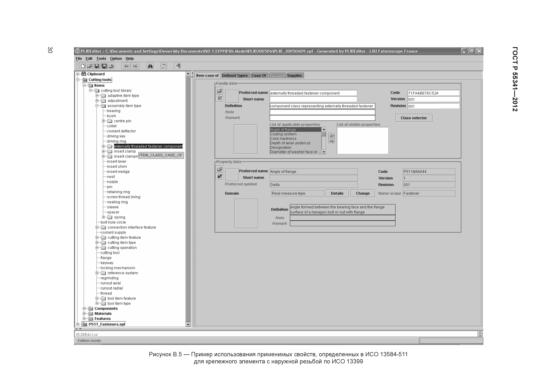Open the Help menu
555x392 pixels.
click(130, 58)
